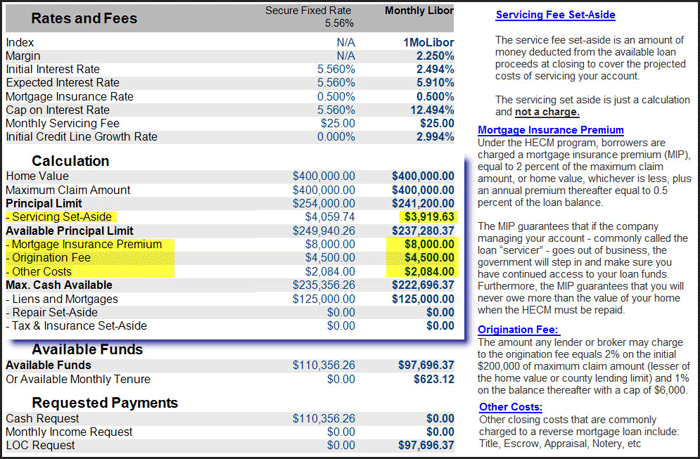Select the 1MoLibor index value
The width and height of the screenshot is (700, 459).
(x=429, y=42)
